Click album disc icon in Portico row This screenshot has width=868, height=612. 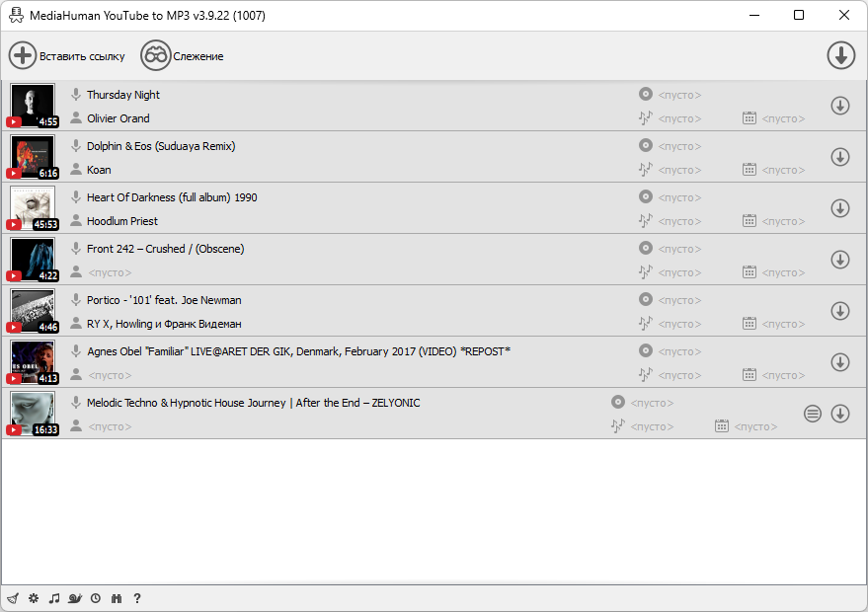click(x=646, y=299)
